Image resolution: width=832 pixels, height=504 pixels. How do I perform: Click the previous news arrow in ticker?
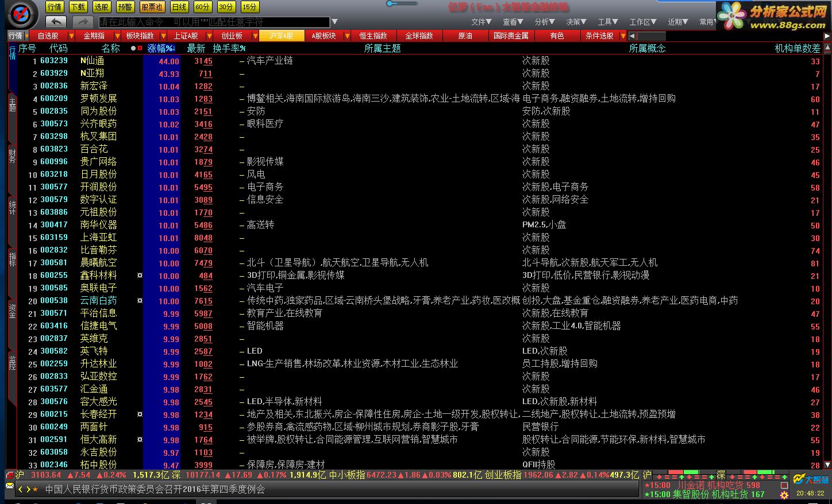(21, 489)
